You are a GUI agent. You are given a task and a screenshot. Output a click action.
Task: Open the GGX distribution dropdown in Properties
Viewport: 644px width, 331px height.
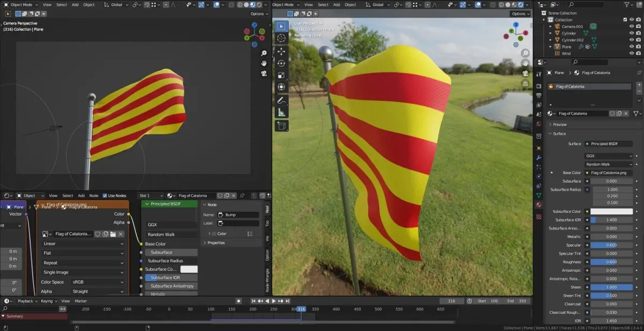tap(609, 156)
